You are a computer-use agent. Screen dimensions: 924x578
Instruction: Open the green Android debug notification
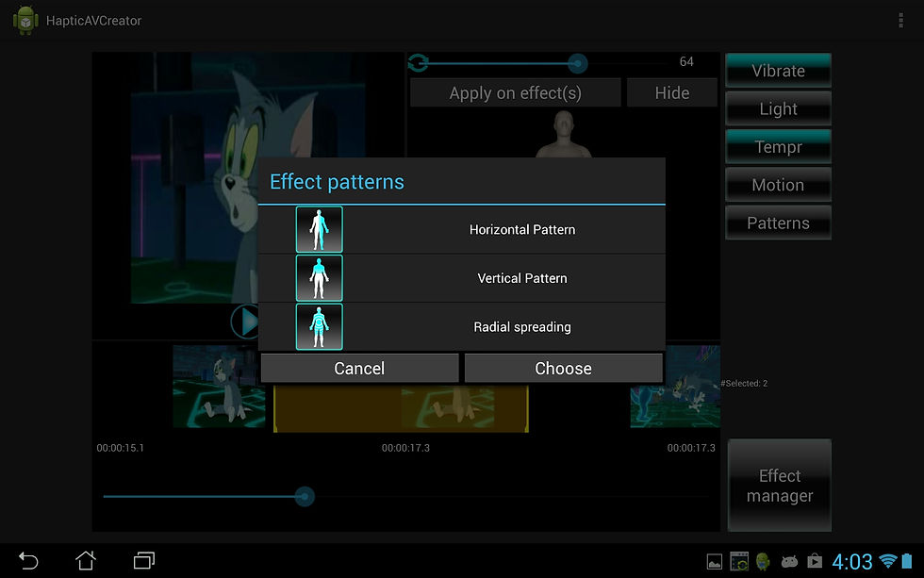click(763, 562)
